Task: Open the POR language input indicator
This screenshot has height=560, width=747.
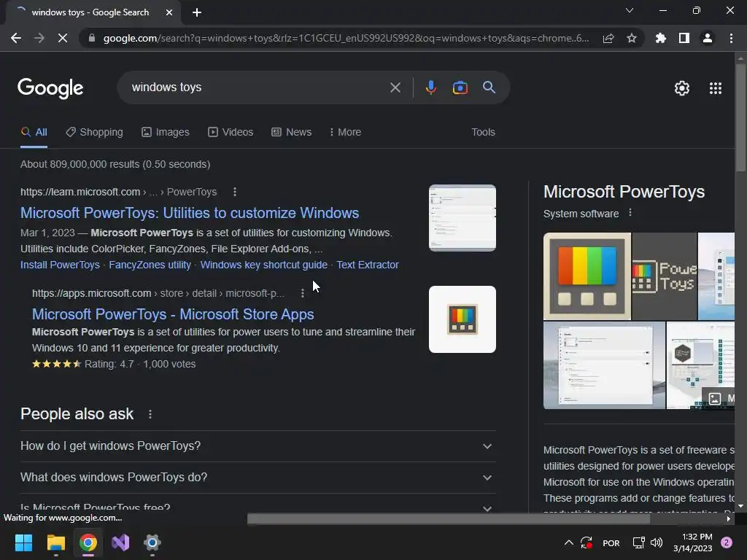Action: tap(611, 542)
